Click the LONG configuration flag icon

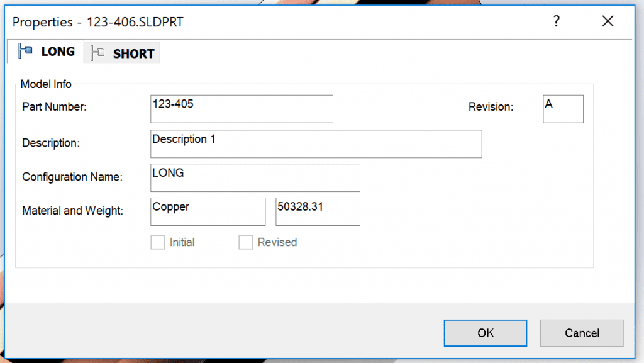(25, 52)
